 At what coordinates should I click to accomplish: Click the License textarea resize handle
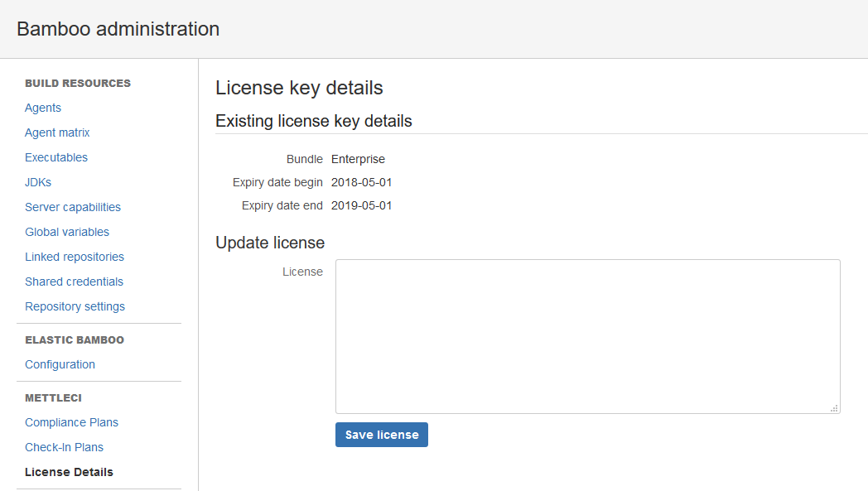834,407
